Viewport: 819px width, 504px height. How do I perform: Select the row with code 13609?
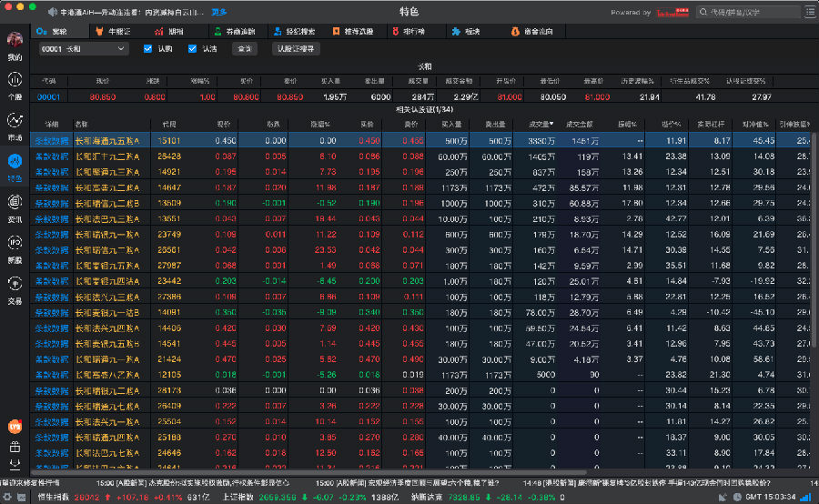tap(420, 203)
